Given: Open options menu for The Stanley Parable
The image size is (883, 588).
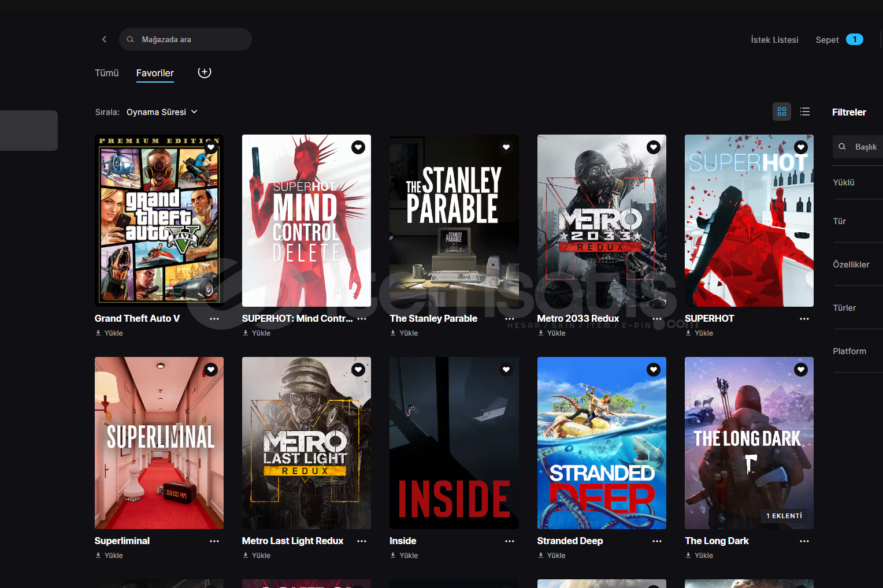Looking at the screenshot, I should click(510, 319).
